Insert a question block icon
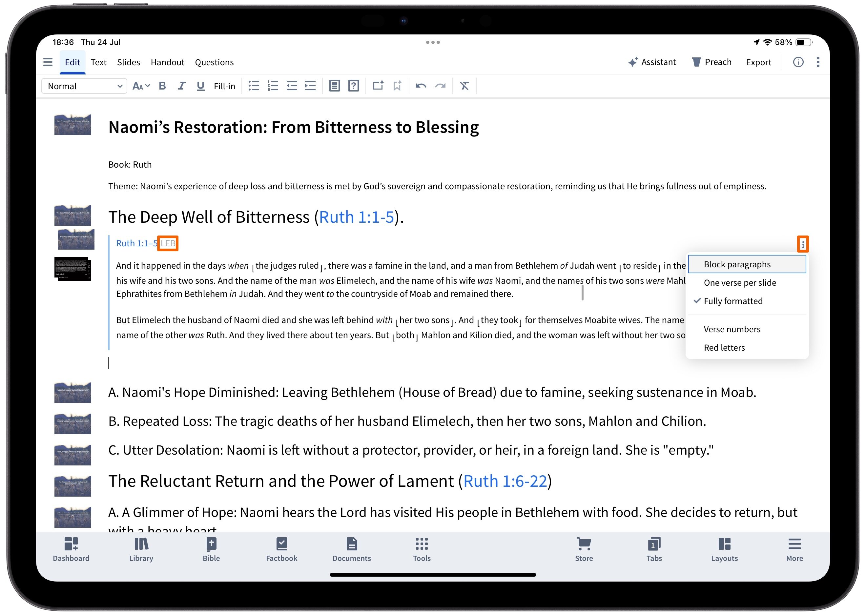Image resolution: width=866 pixels, height=616 pixels. tap(354, 86)
